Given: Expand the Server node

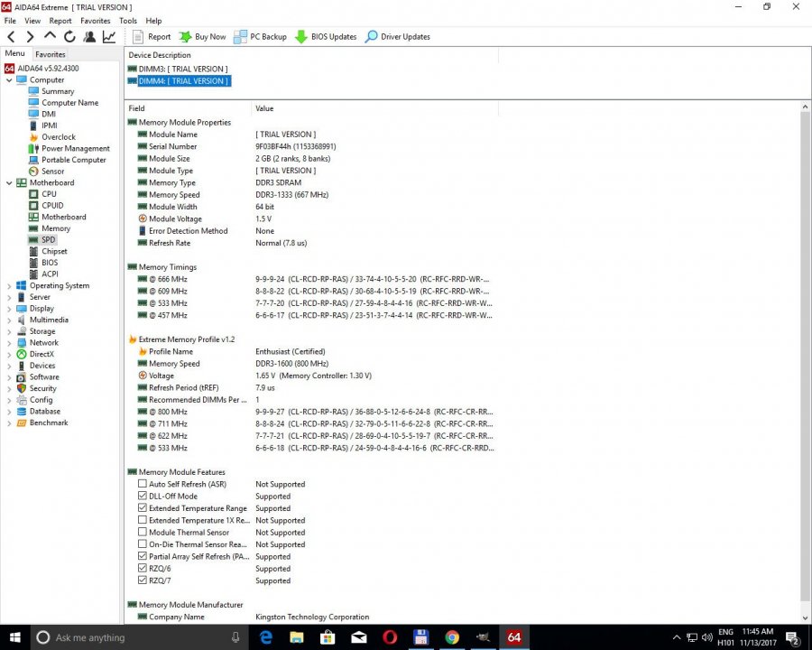Looking at the screenshot, I should (x=9, y=297).
